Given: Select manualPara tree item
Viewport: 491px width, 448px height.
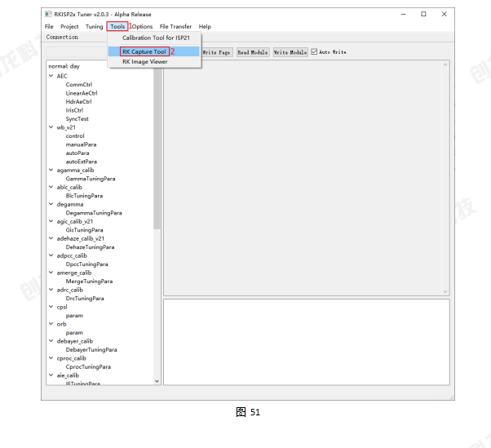Looking at the screenshot, I should tap(81, 144).
